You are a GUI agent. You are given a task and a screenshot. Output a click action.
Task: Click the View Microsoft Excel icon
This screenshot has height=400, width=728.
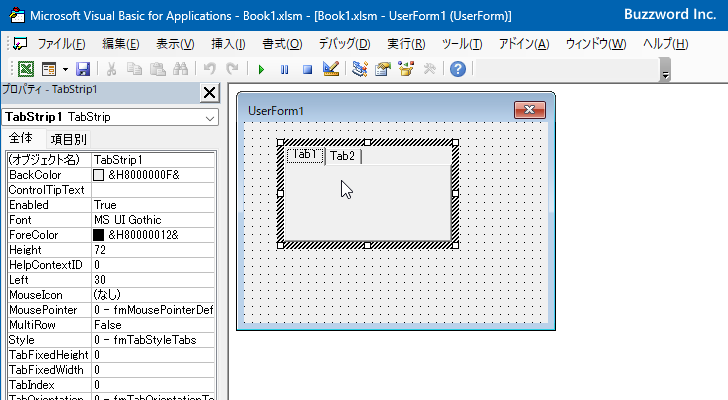point(26,69)
